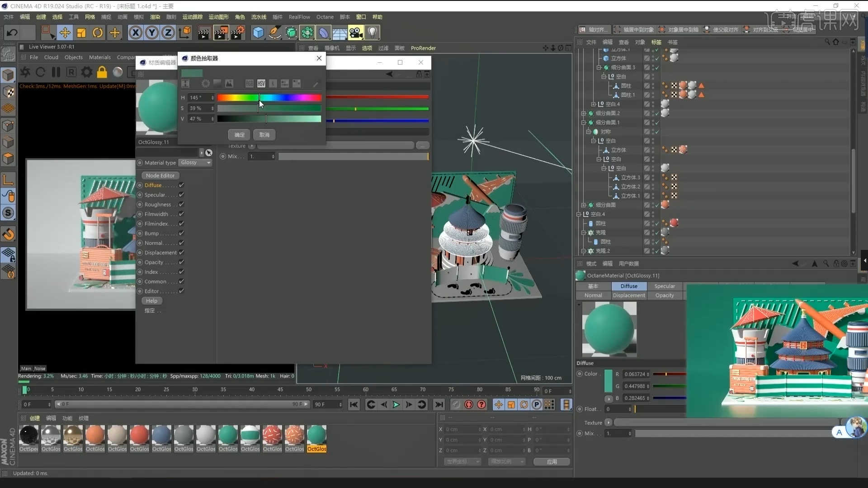
Task: Click the Live Viewer lock icon
Action: pos(102,72)
